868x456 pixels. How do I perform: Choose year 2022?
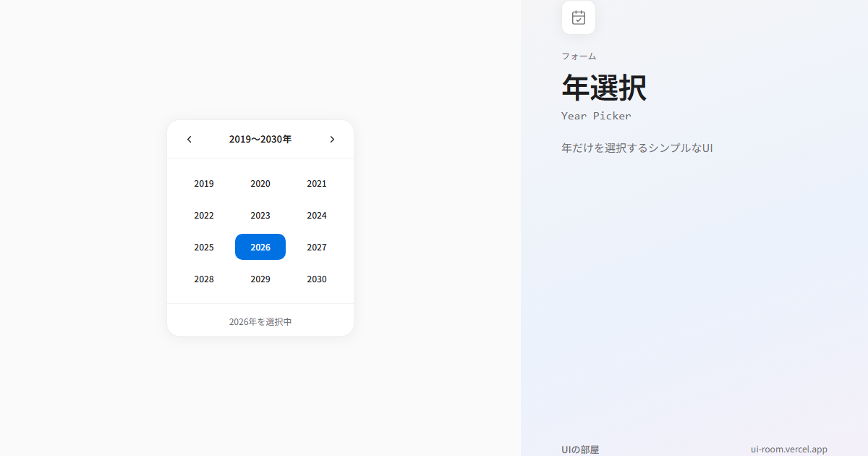click(204, 216)
